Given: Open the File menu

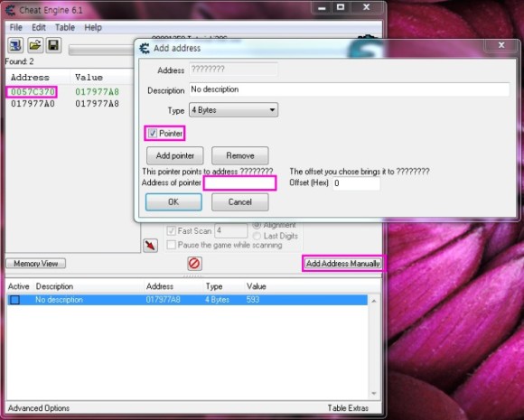Looking at the screenshot, I should pos(15,27).
